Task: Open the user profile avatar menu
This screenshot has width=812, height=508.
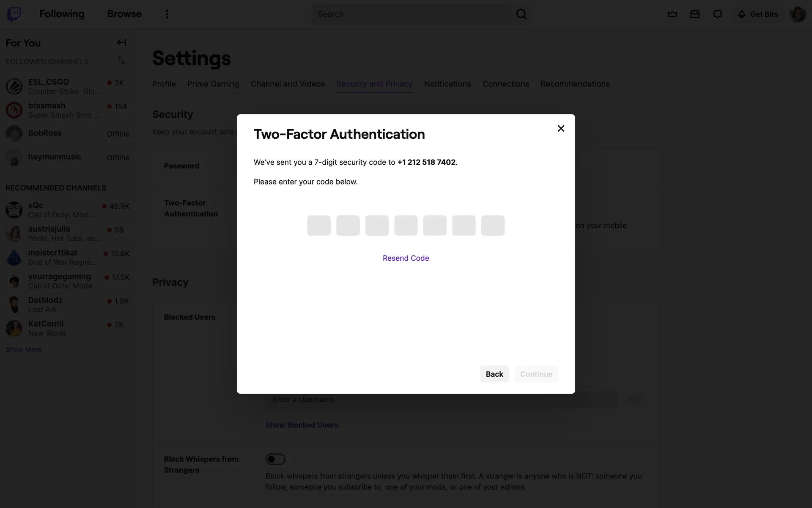Action: coord(797,14)
